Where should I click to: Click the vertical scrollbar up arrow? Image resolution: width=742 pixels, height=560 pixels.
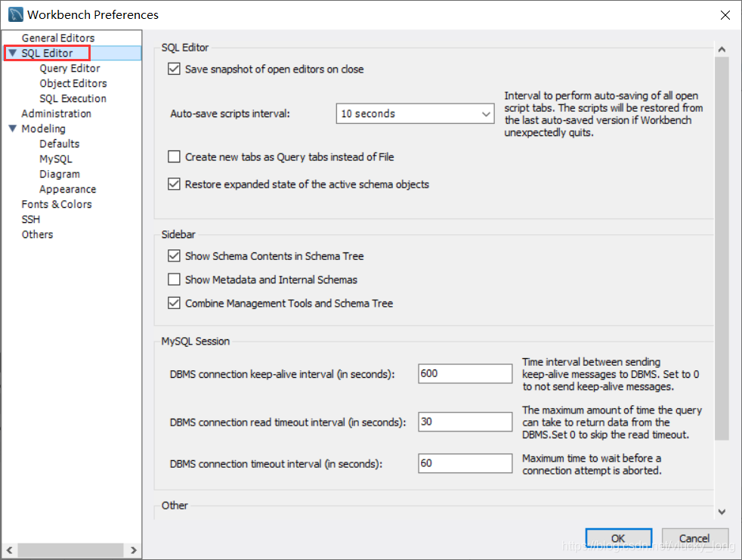722,49
